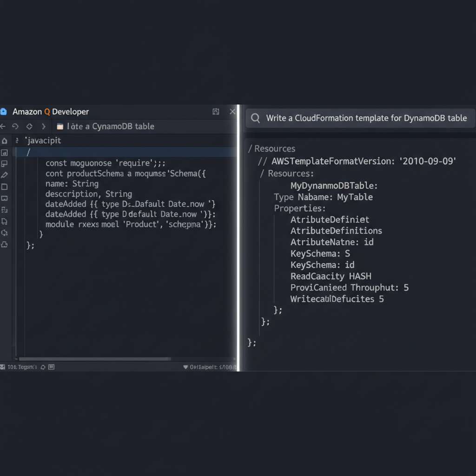Click the undo arrow in the Q toolbar
Screen dimensions: 476x476
(15, 126)
